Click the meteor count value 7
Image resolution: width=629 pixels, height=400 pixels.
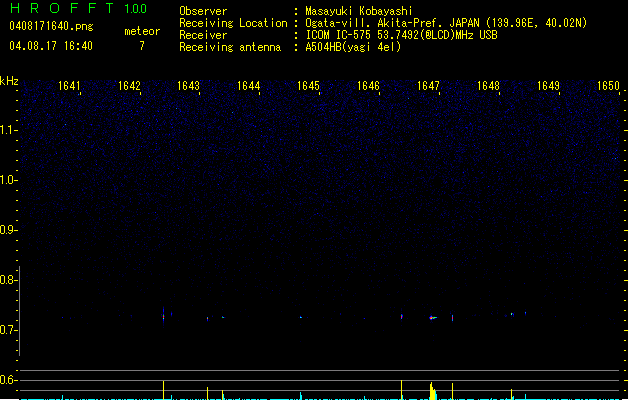[142, 46]
